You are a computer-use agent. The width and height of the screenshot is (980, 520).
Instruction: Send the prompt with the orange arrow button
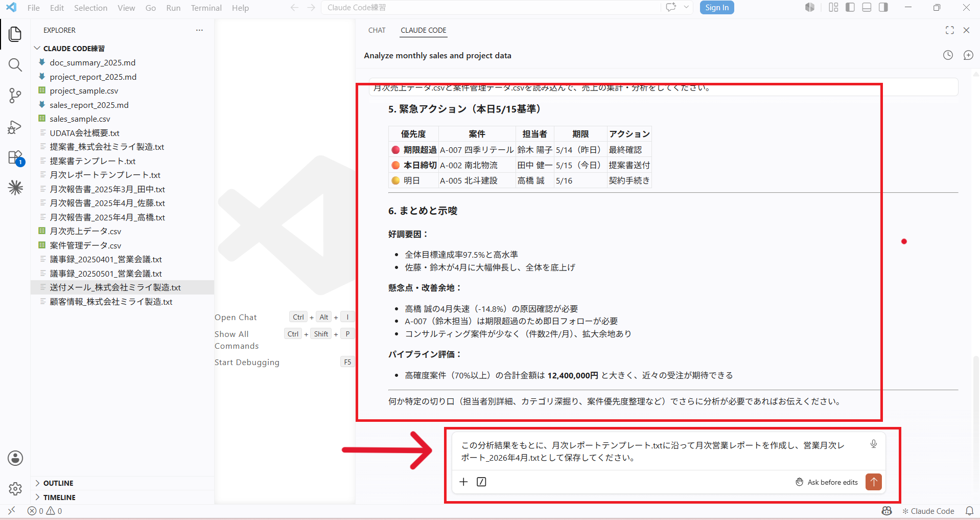tap(874, 482)
